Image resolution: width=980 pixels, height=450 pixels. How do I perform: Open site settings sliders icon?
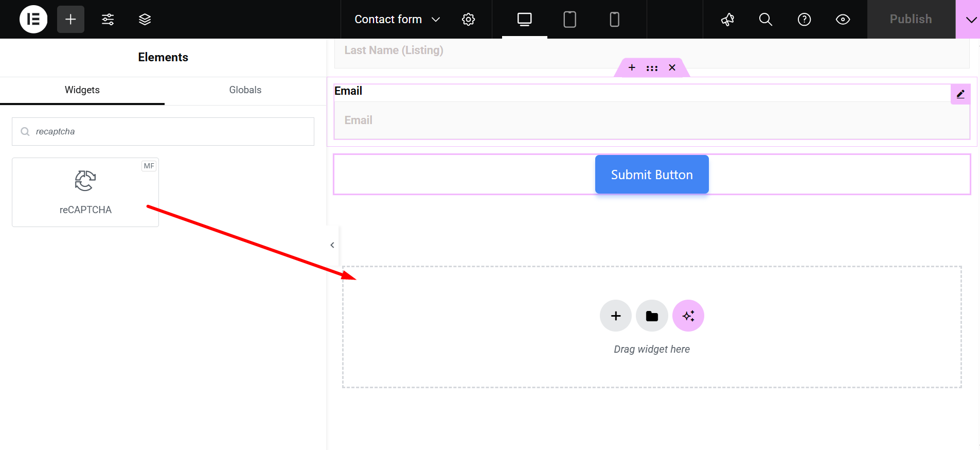(108, 19)
